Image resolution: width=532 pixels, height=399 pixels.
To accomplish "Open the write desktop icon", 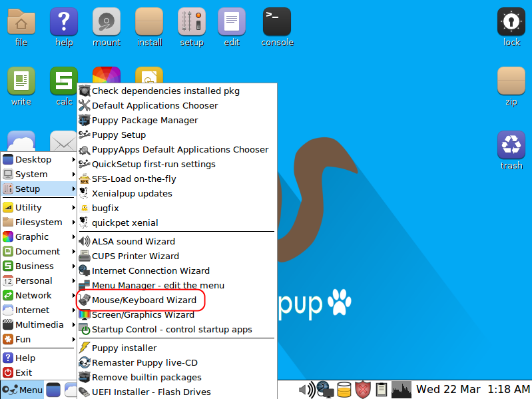I will point(21,81).
